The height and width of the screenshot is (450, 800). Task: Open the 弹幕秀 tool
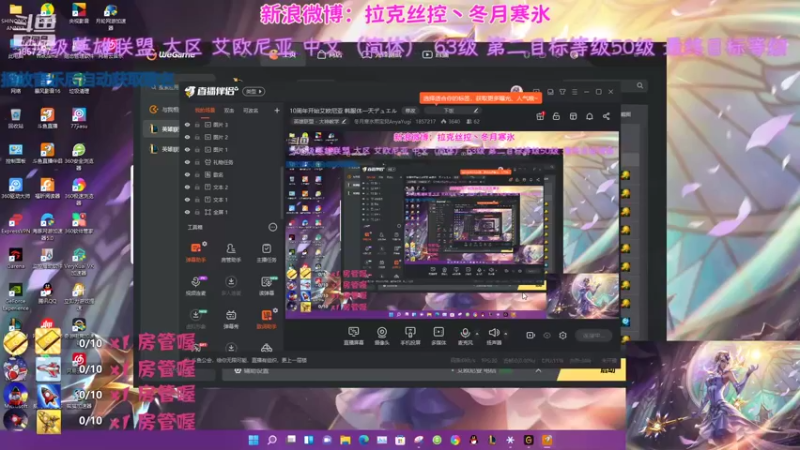click(231, 319)
